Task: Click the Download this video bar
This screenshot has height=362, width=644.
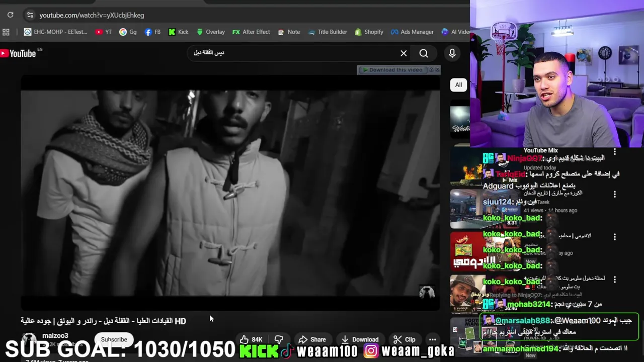Action: coord(392,70)
